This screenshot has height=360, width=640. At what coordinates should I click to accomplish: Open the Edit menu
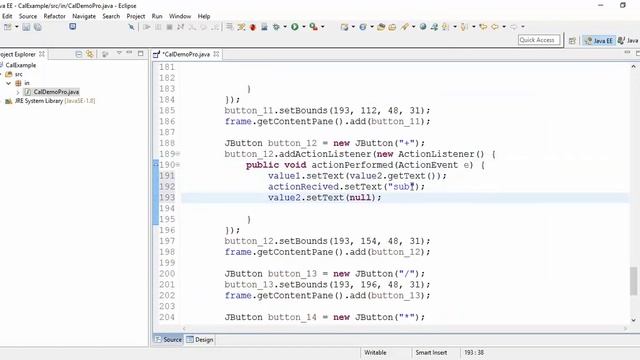(x=7, y=16)
